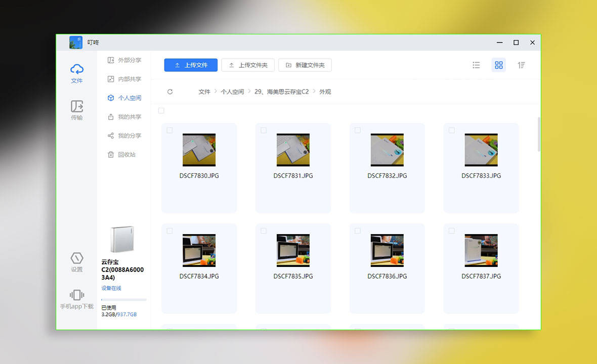Create a folder via 新建文件夹 button

coord(305,65)
